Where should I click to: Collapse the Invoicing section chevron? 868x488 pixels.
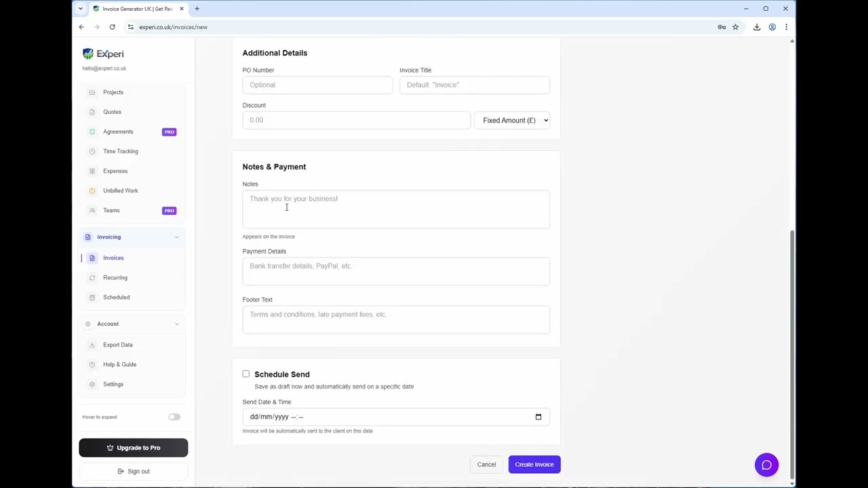pos(177,237)
